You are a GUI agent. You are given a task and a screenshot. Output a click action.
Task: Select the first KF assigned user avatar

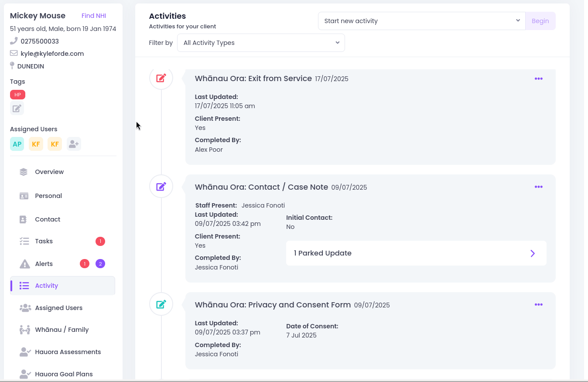click(36, 144)
